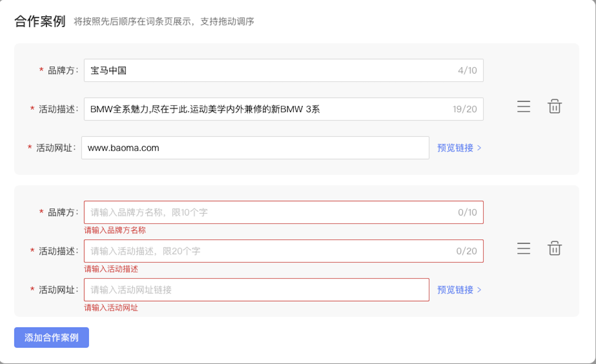Click the 4/10 character counter
The height and width of the screenshot is (364, 596).
[467, 71]
